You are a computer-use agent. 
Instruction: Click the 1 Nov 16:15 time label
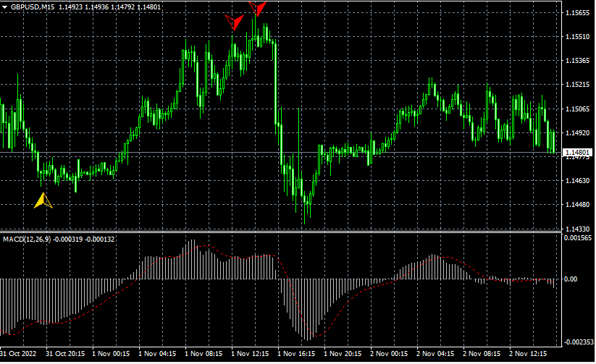click(296, 354)
